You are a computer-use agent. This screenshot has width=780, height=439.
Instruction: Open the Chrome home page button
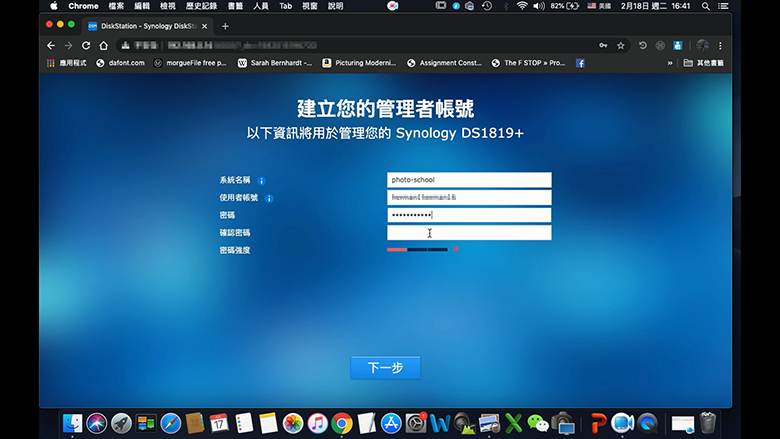pyautogui.click(x=103, y=46)
